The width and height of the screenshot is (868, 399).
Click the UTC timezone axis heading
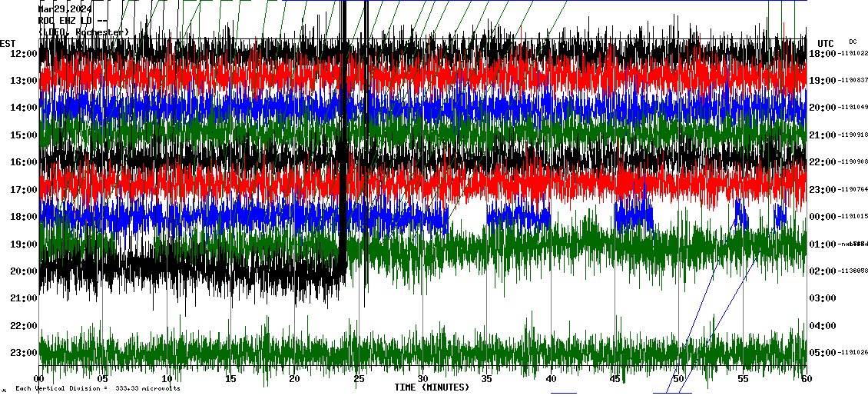tap(826, 43)
